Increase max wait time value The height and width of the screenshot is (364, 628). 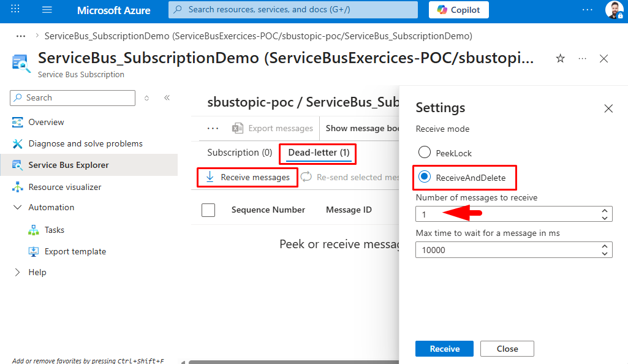click(605, 246)
